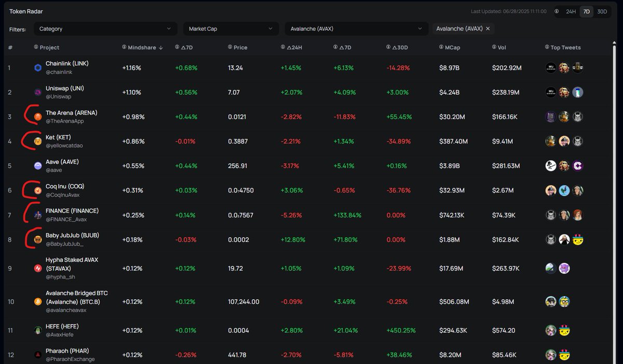Open the @PharaohExchange handle link
This screenshot has height=364, width=623.
click(x=70, y=359)
